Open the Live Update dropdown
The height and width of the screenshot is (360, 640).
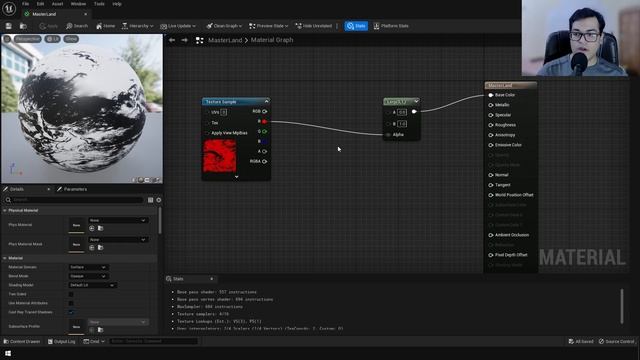pos(178,26)
